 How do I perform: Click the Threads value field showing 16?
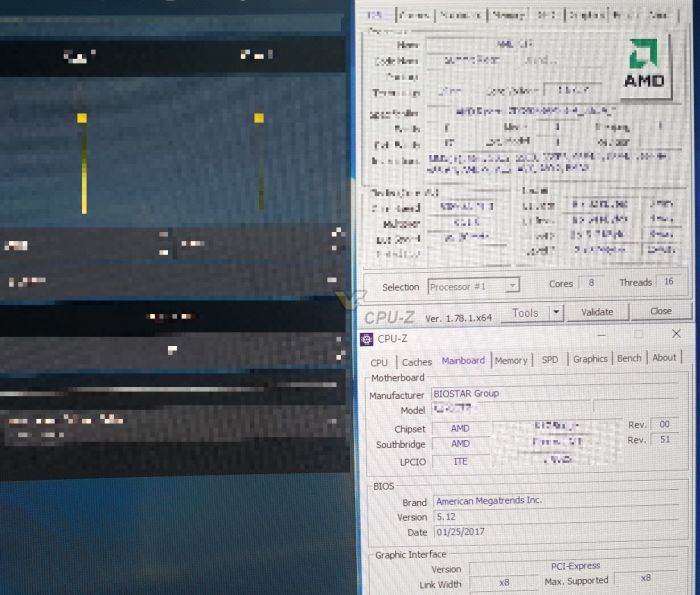pos(668,282)
